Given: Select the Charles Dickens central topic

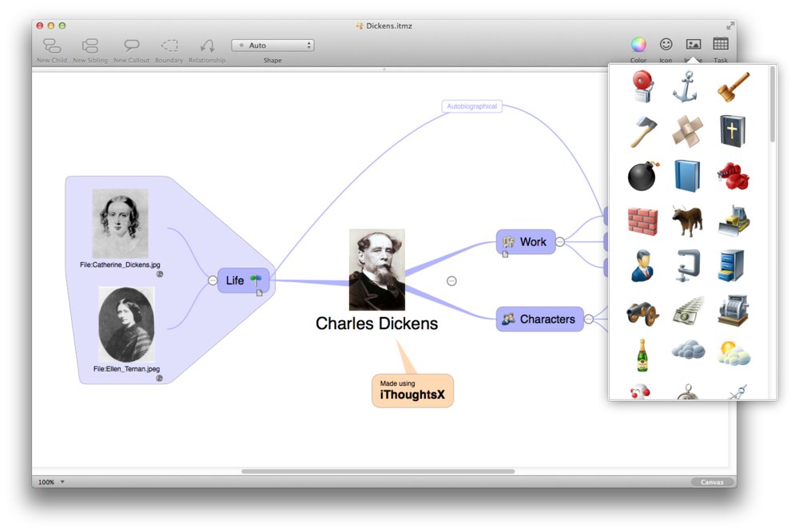Looking at the screenshot, I should 376,324.
